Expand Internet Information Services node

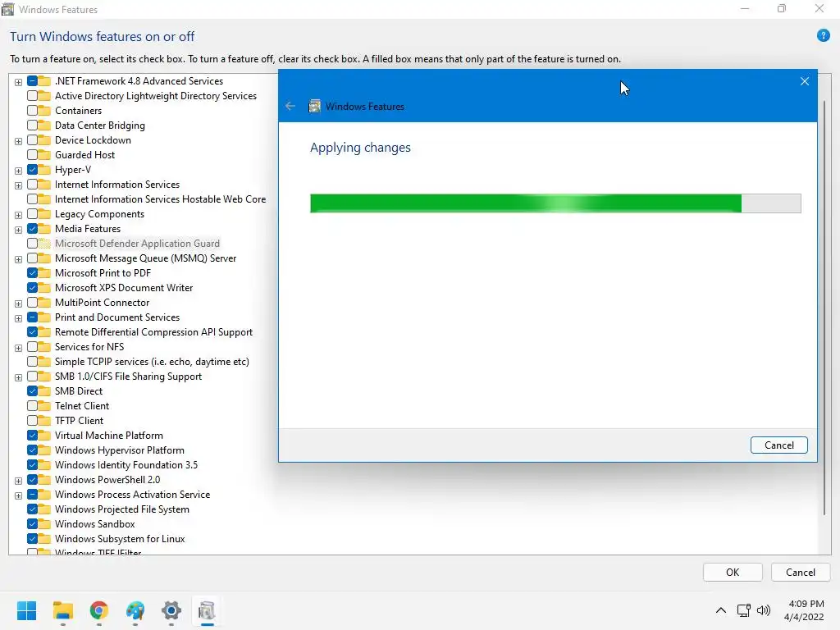[18, 185]
